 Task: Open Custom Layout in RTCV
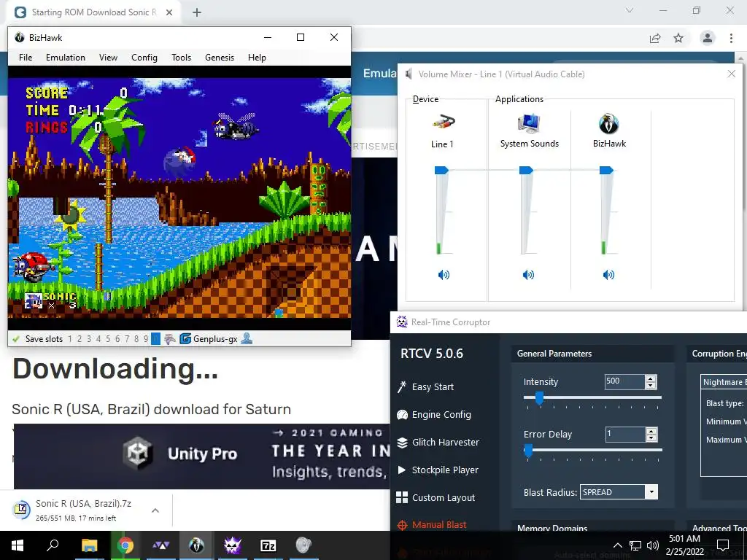[443, 497]
